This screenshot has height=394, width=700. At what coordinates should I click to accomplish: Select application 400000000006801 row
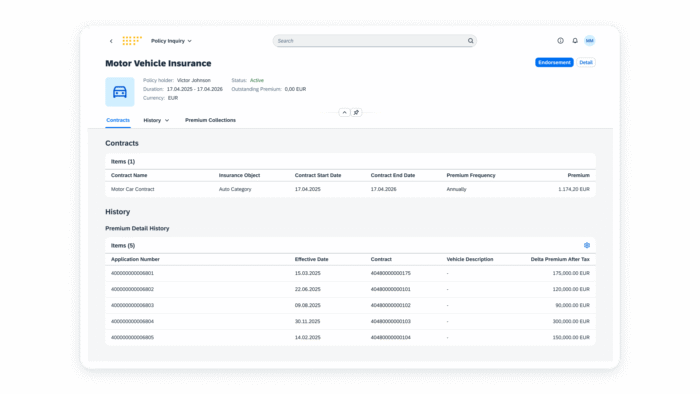tap(350, 273)
